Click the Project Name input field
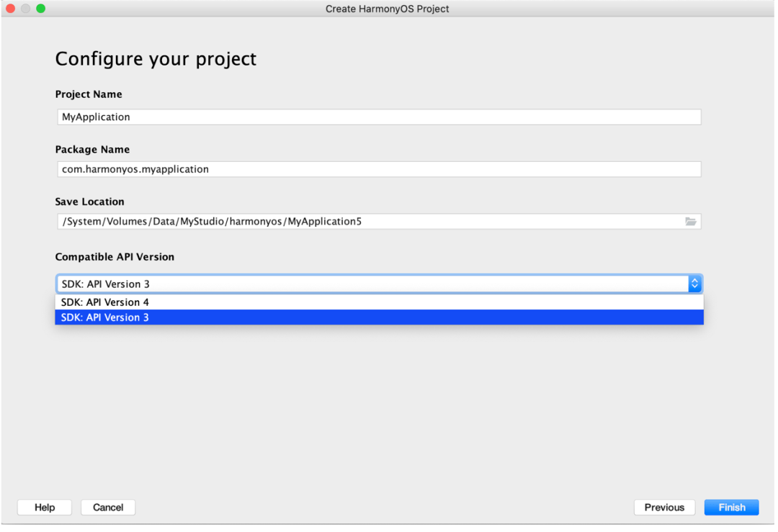 tap(379, 117)
